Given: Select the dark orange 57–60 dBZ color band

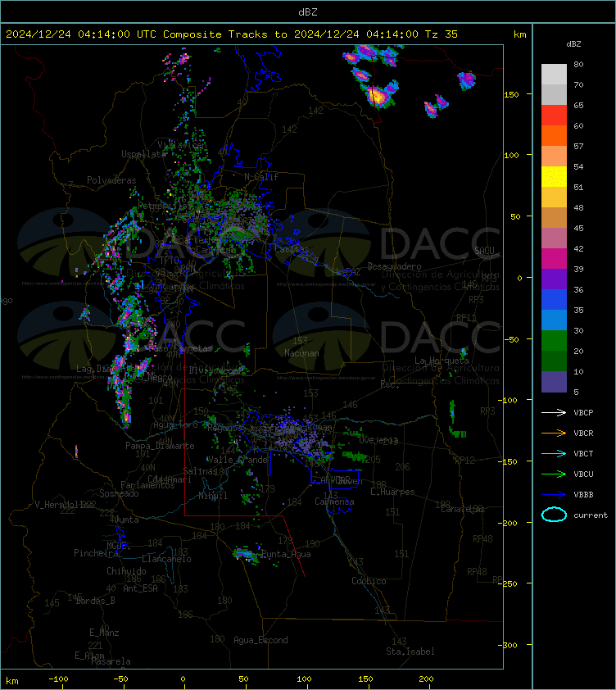Looking at the screenshot, I should 554,135.
